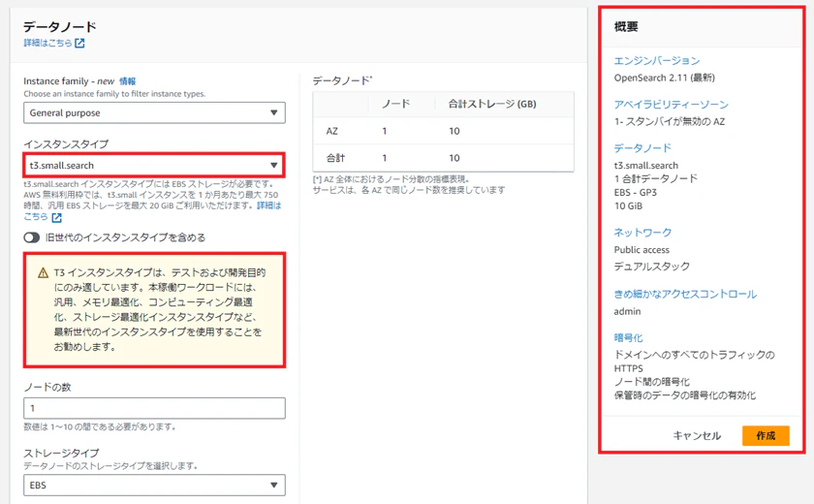Viewport: 814px width, 504px height.
Task: Click the free-tier 詳細はこちら link under instance type
Action: pos(269,205)
